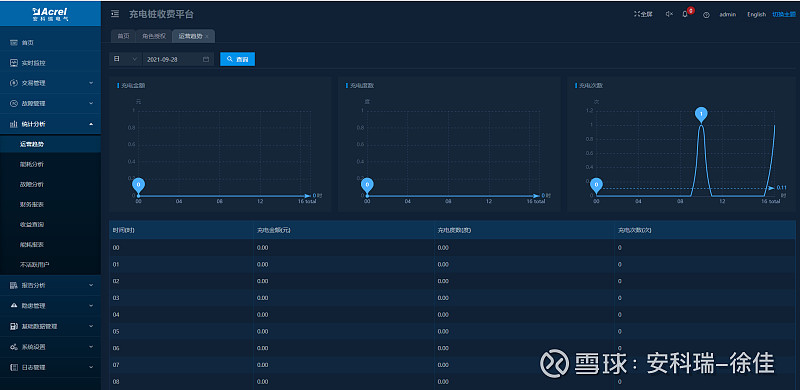Expand 交易管理 with its chevron

click(x=91, y=83)
